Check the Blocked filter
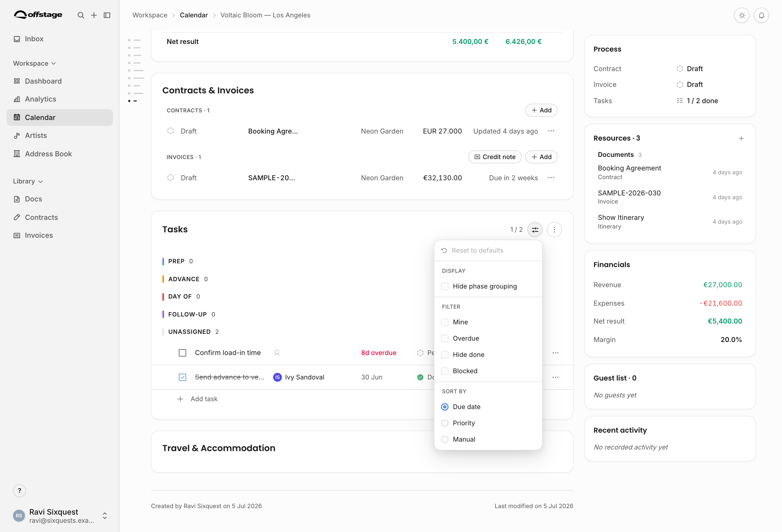Screen dimensions: 782x532 444,371
